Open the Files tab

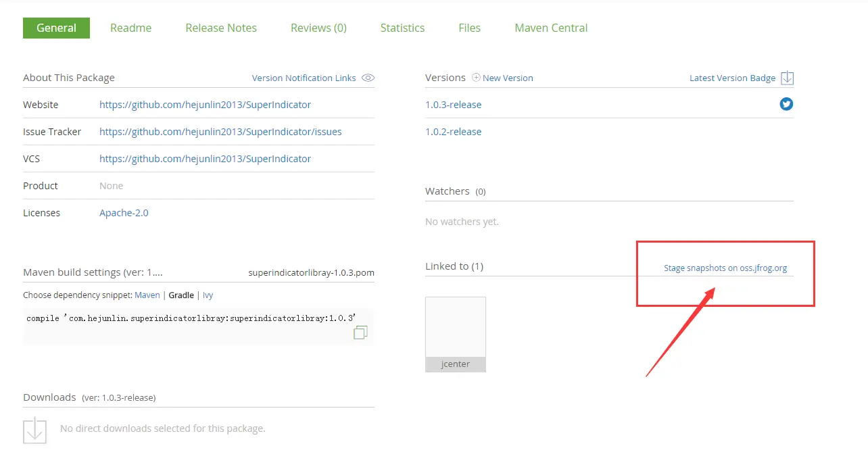tap(469, 28)
